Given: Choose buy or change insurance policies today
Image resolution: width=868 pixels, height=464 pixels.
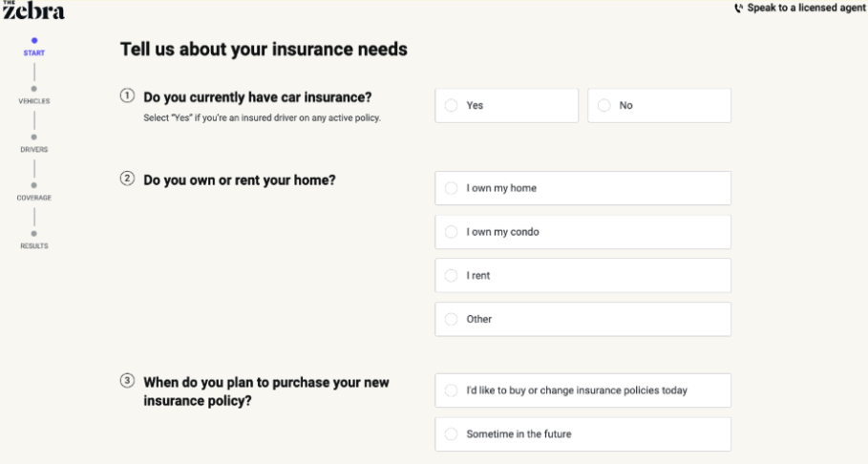Looking at the screenshot, I should (582, 390).
